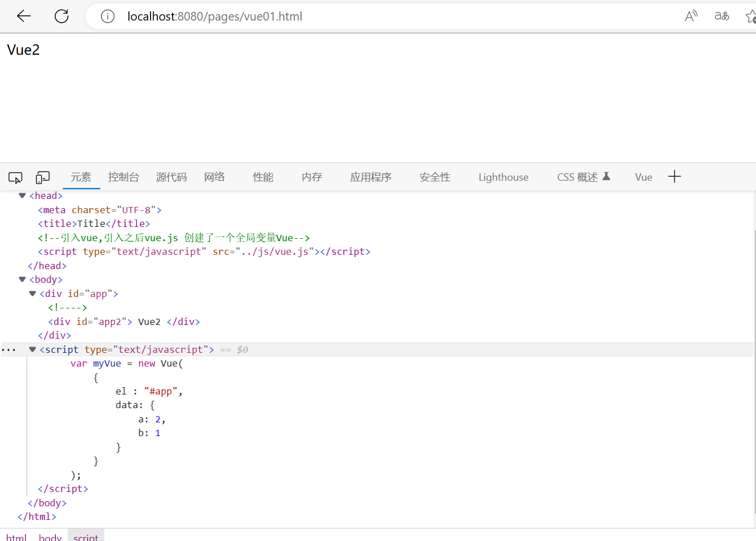The height and width of the screenshot is (541, 756).
Task: Switch to the 安全性 tab
Action: tap(435, 177)
